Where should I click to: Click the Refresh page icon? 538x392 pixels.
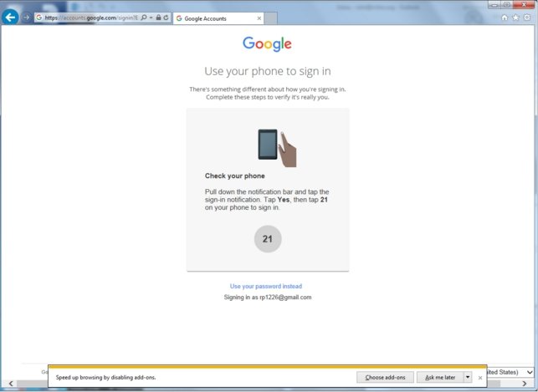[166, 18]
